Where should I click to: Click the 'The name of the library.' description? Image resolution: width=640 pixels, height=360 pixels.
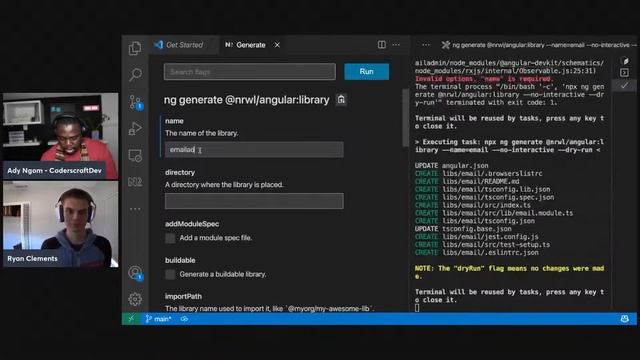[202, 133]
